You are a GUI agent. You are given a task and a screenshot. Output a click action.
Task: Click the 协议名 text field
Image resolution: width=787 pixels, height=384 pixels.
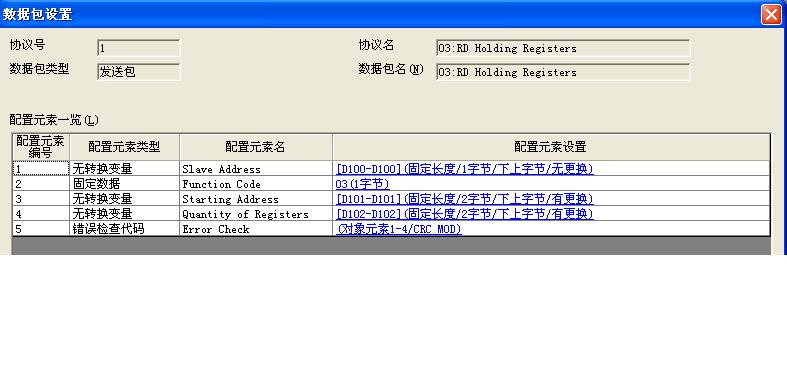(x=563, y=48)
